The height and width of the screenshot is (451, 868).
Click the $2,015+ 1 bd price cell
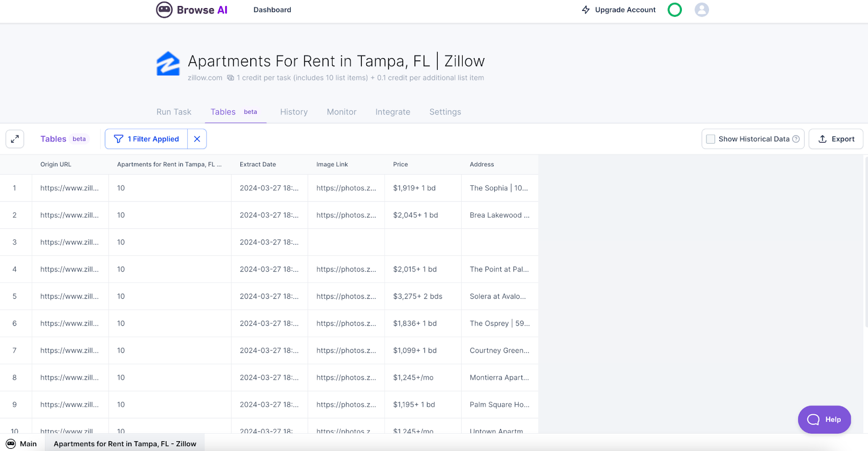[x=423, y=269]
